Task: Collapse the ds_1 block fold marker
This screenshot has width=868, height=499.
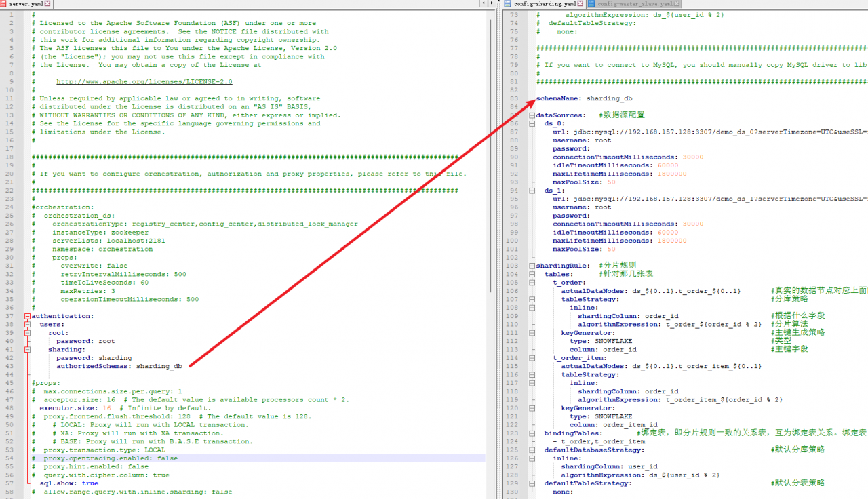Action: tap(532, 191)
